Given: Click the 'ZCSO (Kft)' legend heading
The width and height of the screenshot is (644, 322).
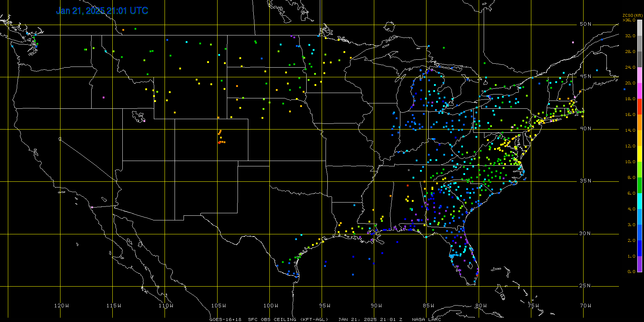Looking at the screenshot, I should (x=633, y=15).
